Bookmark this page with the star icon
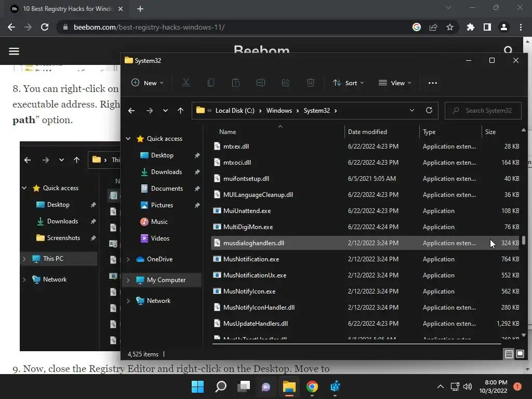532x399 pixels. 449,27
